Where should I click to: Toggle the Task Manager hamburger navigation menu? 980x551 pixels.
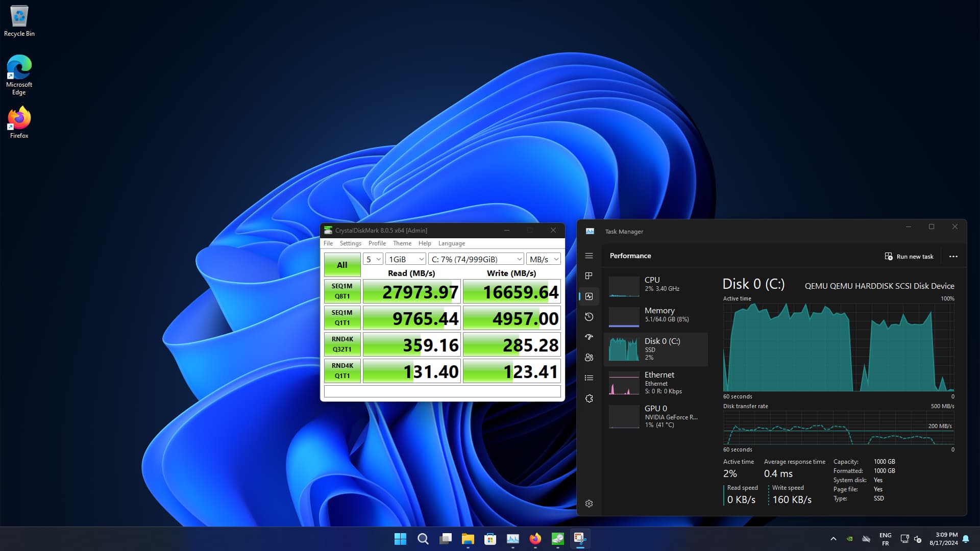coord(589,256)
